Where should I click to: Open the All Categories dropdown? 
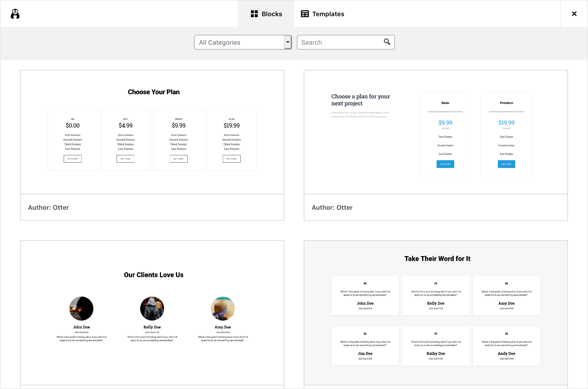(239, 42)
